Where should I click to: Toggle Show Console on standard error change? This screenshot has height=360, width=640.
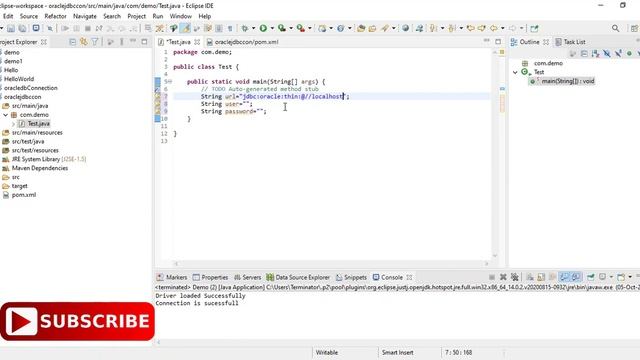tap(576, 277)
